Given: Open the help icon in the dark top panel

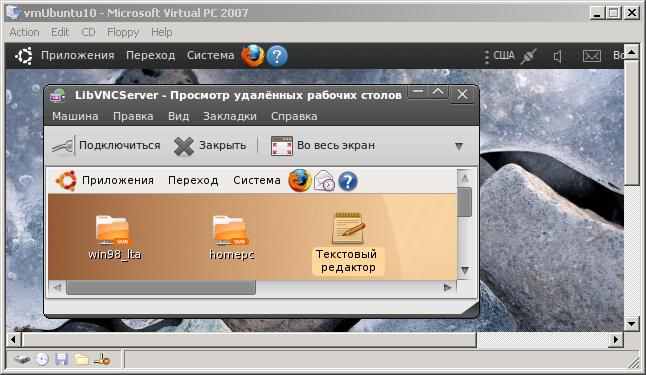Looking at the screenshot, I should [x=277, y=56].
